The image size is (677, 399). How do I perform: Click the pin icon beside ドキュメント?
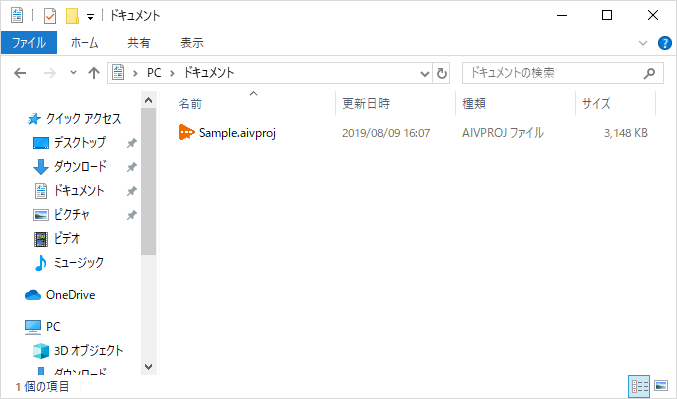pos(132,191)
